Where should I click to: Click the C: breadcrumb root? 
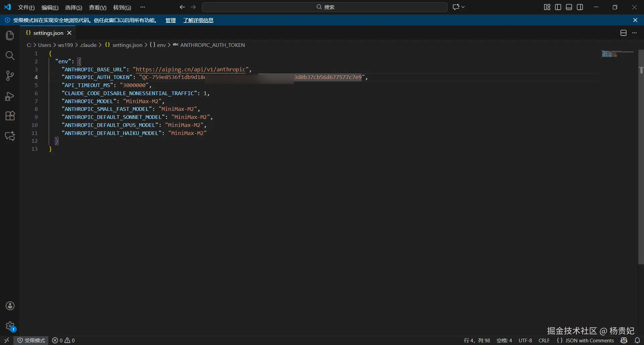click(29, 45)
